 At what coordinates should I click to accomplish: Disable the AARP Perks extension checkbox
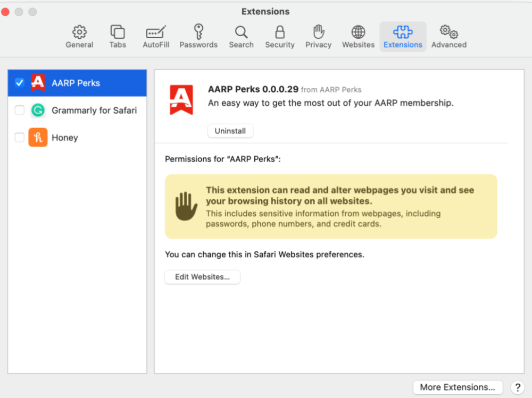[19, 83]
